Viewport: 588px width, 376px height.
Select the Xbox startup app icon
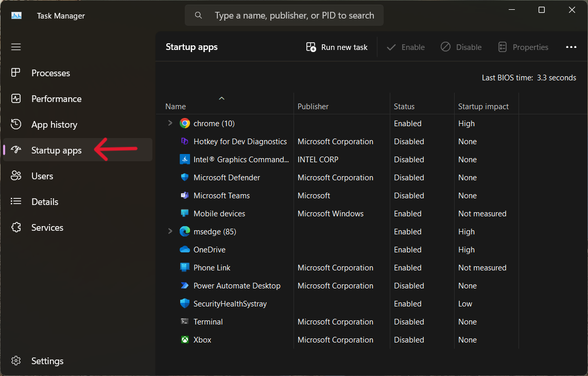pos(185,339)
